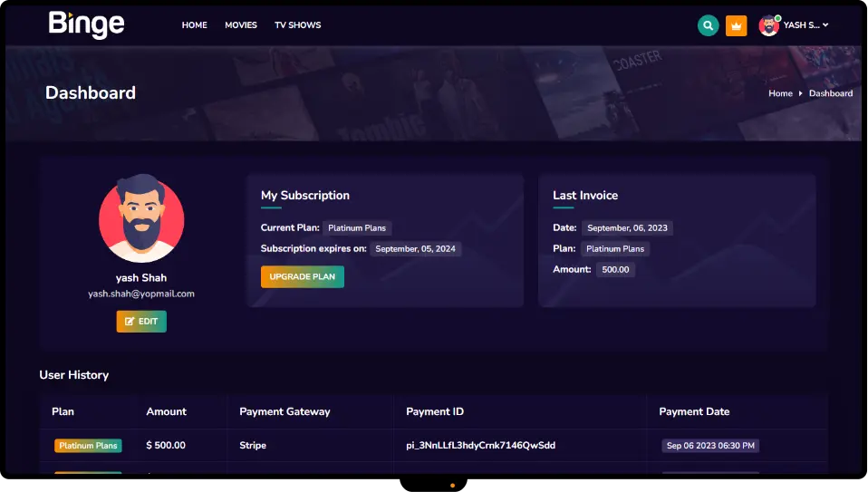Click the Binge logo
This screenshot has height=492, width=868.
coord(86,24)
